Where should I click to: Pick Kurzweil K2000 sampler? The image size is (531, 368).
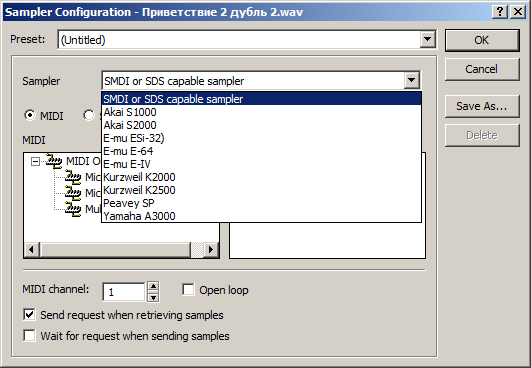pyautogui.click(x=261, y=177)
